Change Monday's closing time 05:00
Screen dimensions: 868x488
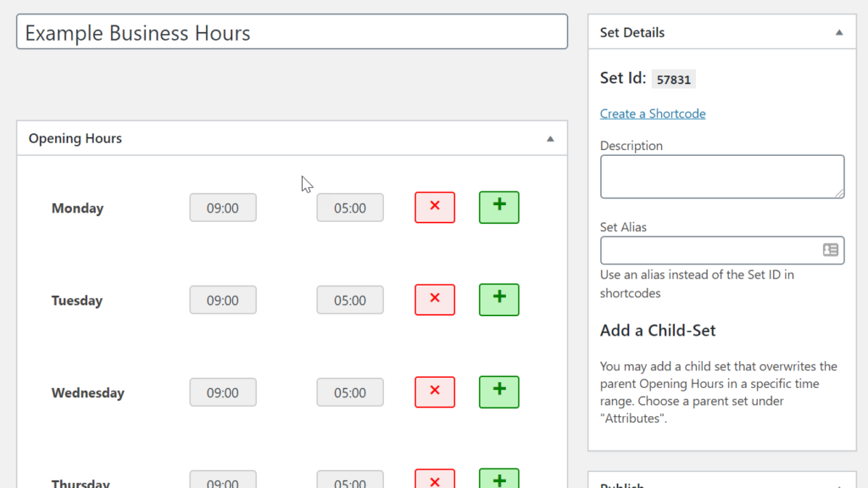(350, 208)
